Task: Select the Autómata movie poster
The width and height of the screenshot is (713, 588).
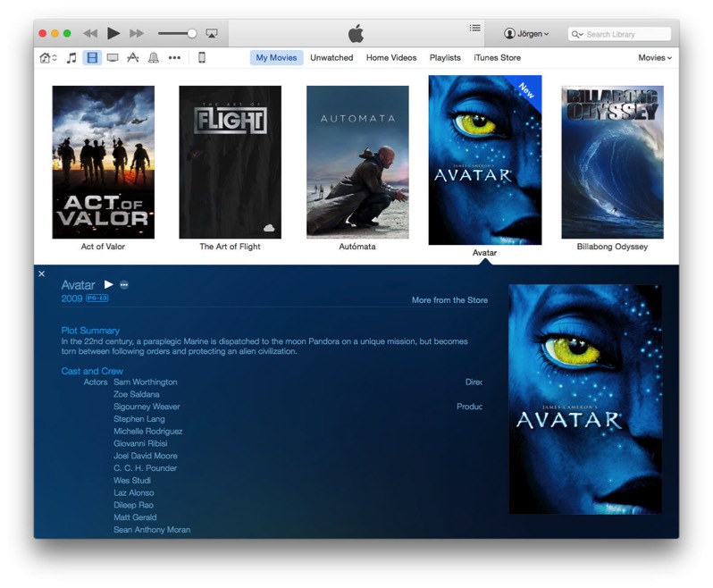Action: click(x=357, y=162)
